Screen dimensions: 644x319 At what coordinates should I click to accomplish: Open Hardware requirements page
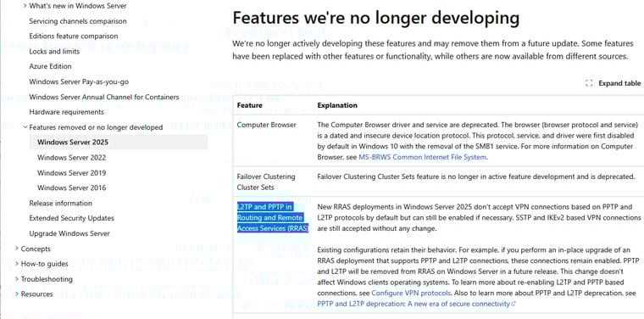[67, 112]
